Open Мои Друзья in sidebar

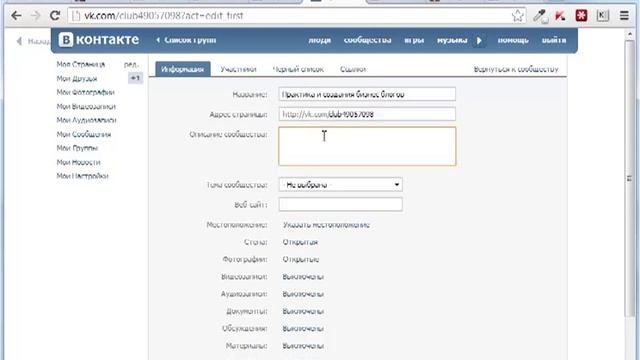click(77, 78)
